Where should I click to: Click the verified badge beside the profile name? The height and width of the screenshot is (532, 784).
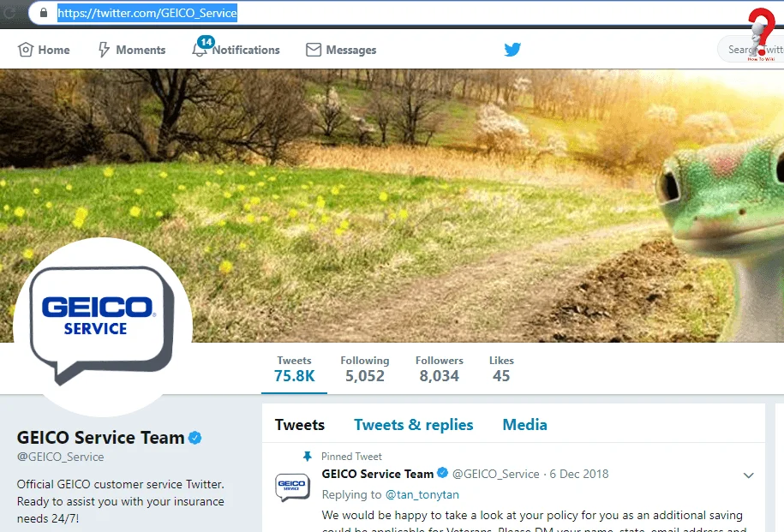click(195, 438)
